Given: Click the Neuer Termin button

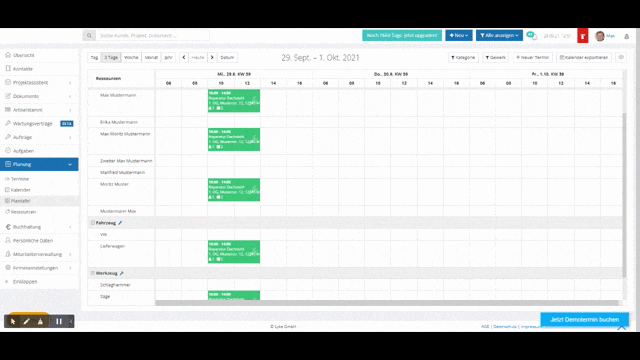Looking at the screenshot, I should [533, 58].
